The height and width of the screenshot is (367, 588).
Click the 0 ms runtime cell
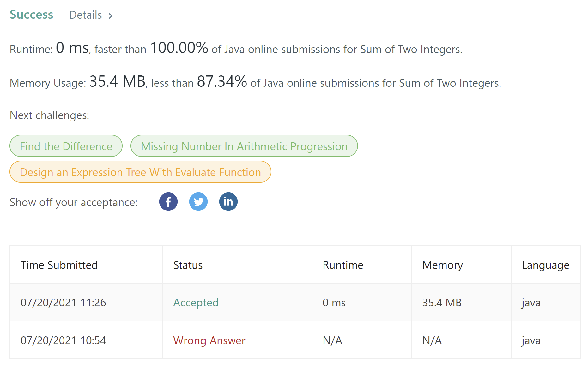point(334,303)
